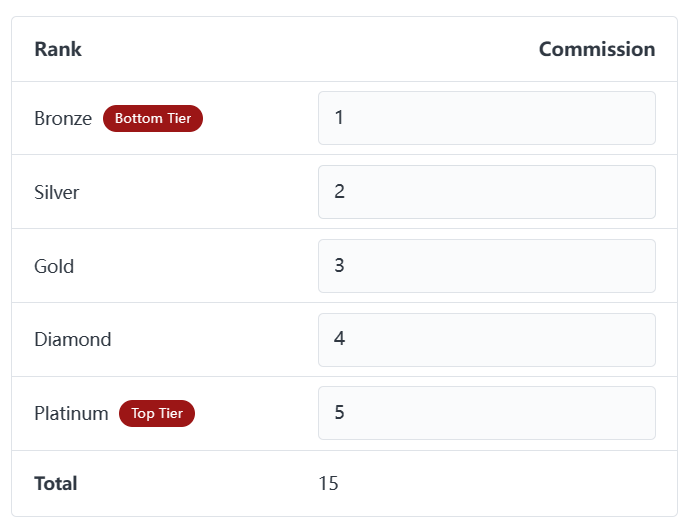Click the Diamond rank label

(x=73, y=339)
